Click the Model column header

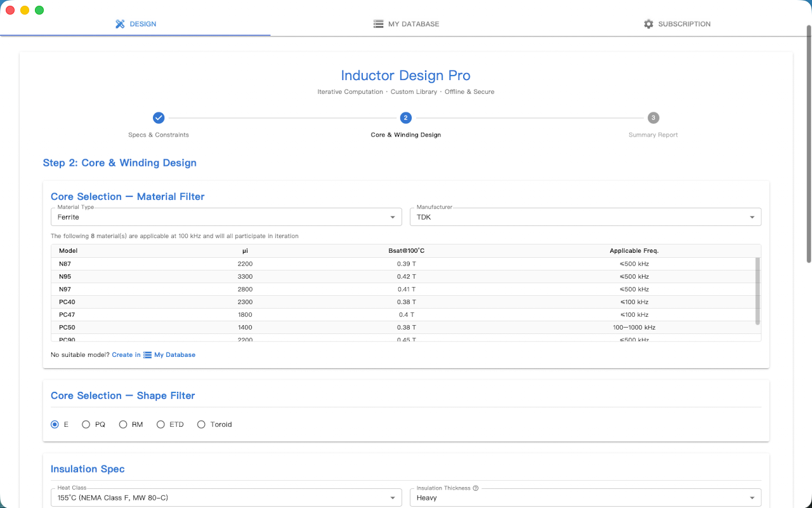tap(68, 251)
